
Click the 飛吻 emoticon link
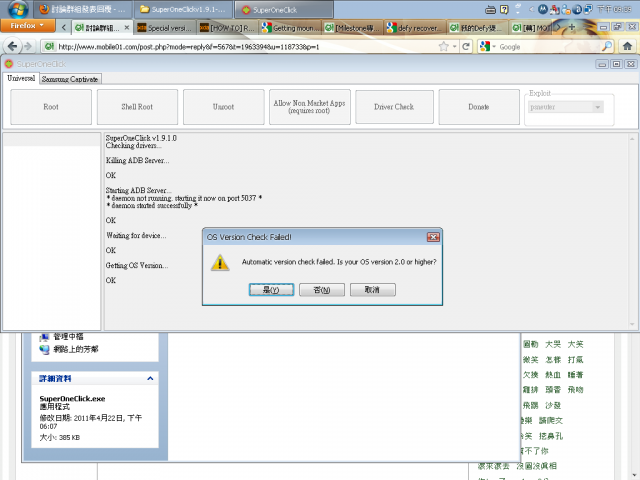click(x=575, y=390)
